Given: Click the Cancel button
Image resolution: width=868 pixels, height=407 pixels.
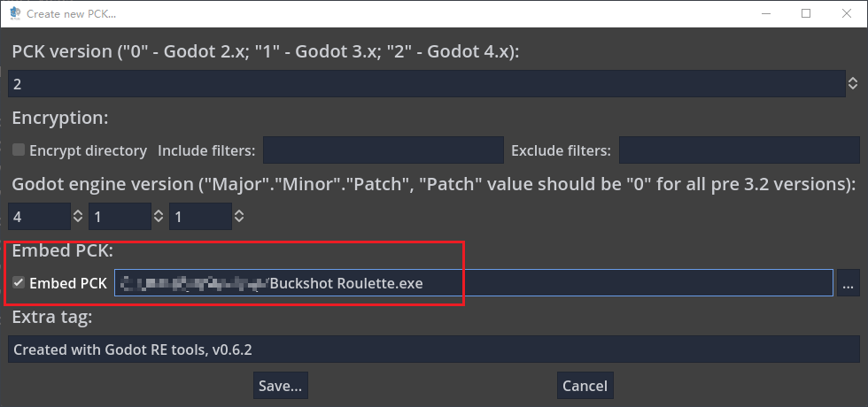Looking at the screenshot, I should pos(585,386).
